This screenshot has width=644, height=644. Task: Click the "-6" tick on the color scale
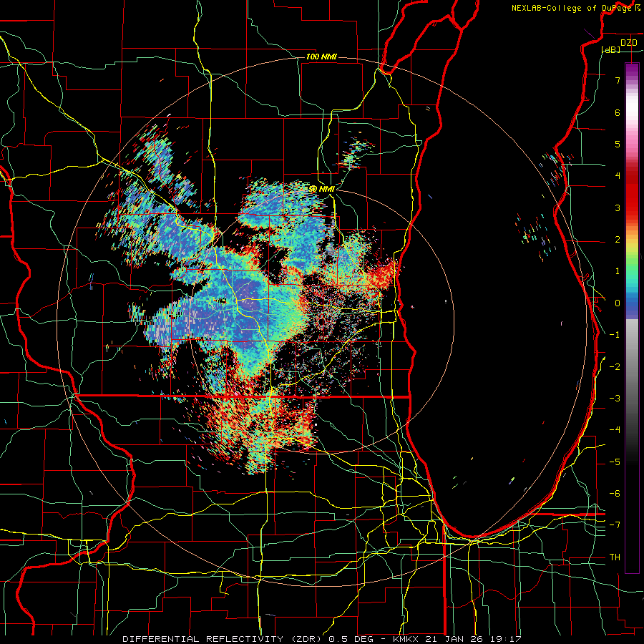(615, 494)
